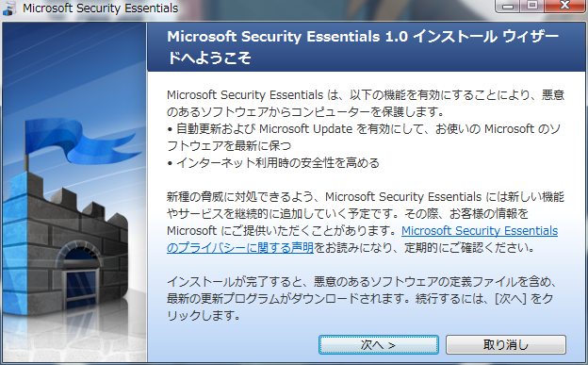
Task: Click the installer icon in the title bar
Action: [9, 8]
